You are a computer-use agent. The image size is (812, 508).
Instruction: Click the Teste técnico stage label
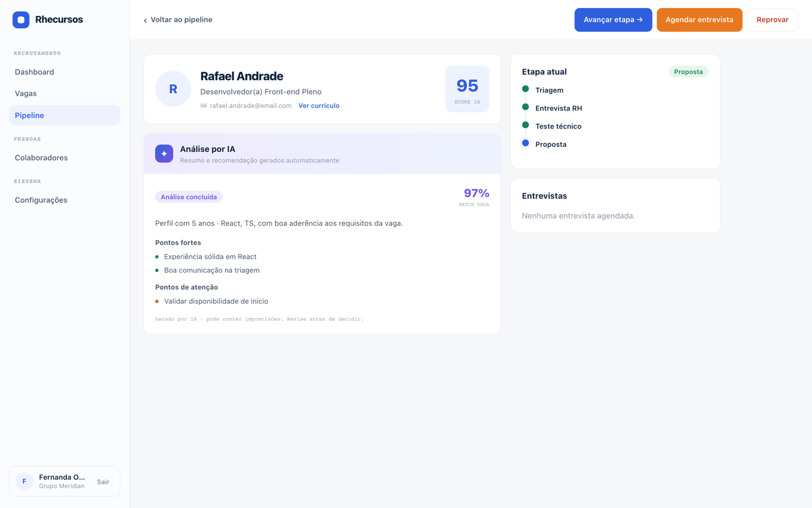[x=558, y=126]
